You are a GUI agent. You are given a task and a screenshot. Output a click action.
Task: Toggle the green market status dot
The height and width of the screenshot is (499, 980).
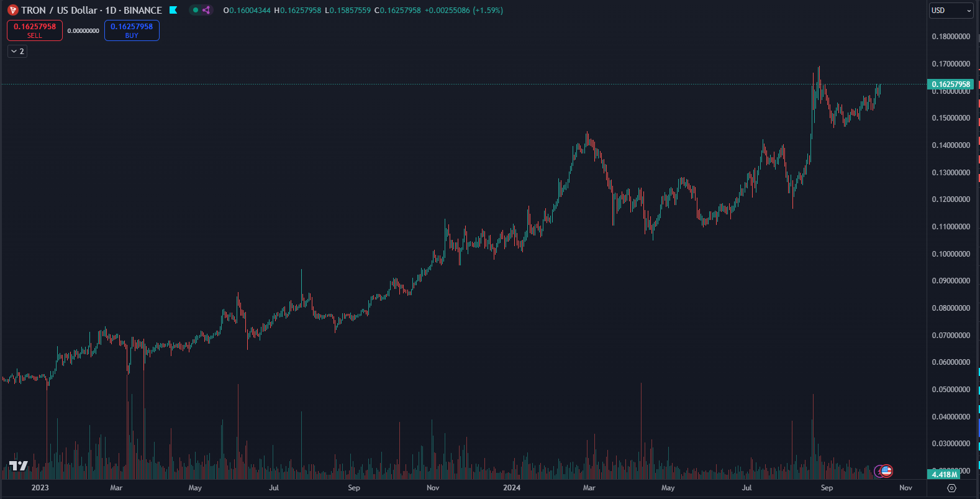click(x=196, y=10)
